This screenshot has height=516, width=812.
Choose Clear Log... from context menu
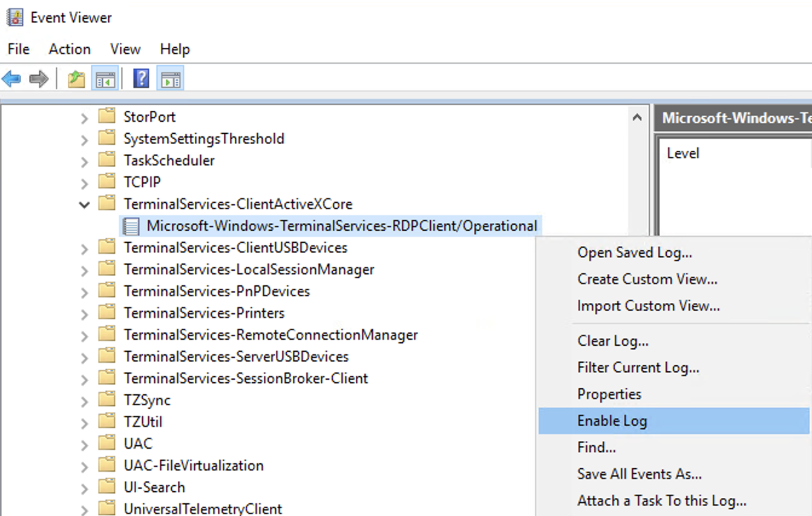673,341
